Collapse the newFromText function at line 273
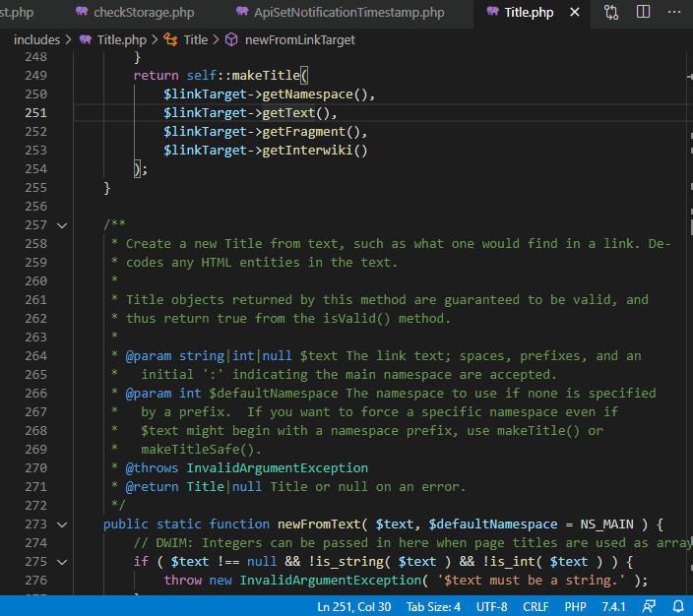693x616 pixels. click(62, 524)
